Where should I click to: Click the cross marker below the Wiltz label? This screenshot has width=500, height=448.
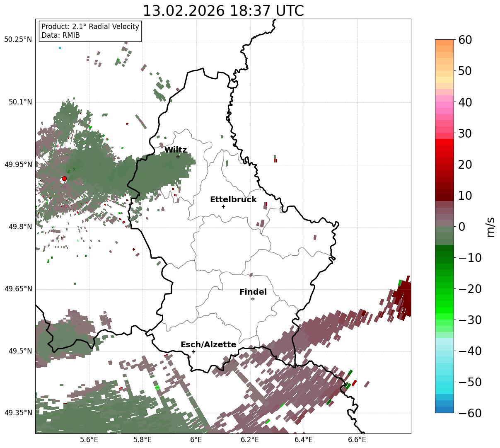click(178, 157)
